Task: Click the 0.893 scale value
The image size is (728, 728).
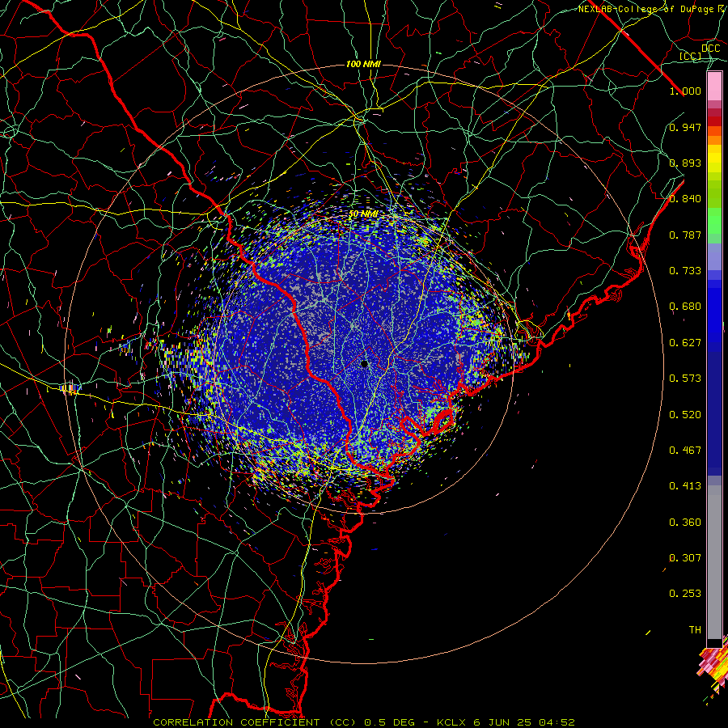Action: tap(685, 163)
